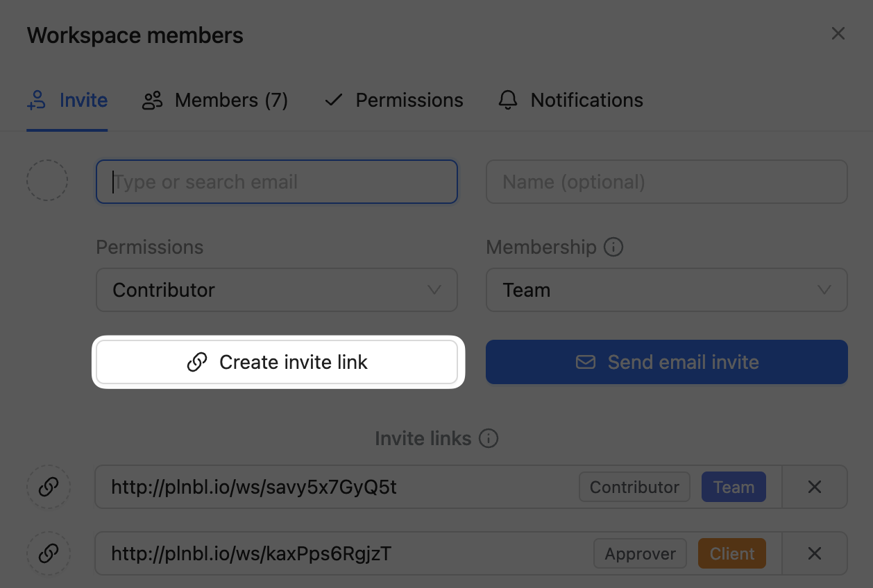Click the plnbl.io/ws/kaxPps6RgjzT link URL
Image resolution: width=873 pixels, height=588 pixels.
251,553
